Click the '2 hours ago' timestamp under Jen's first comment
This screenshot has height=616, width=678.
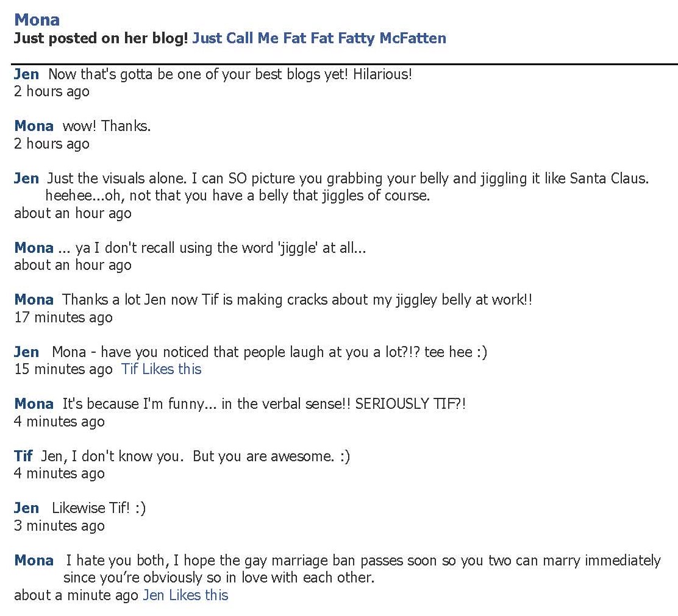click(x=51, y=91)
